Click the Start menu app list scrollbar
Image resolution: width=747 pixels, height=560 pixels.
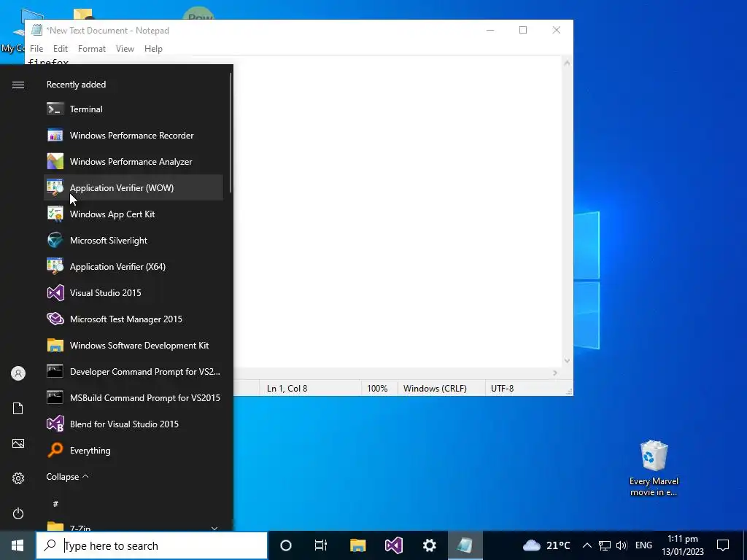point(231,132)
